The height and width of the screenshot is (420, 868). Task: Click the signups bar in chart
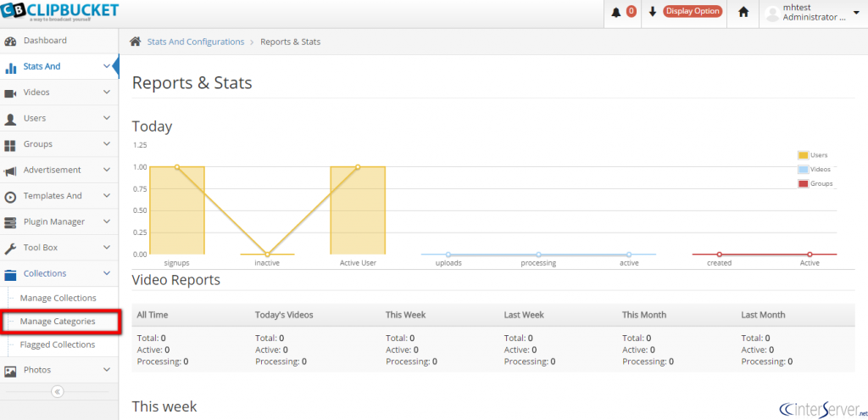coord(177,210)
